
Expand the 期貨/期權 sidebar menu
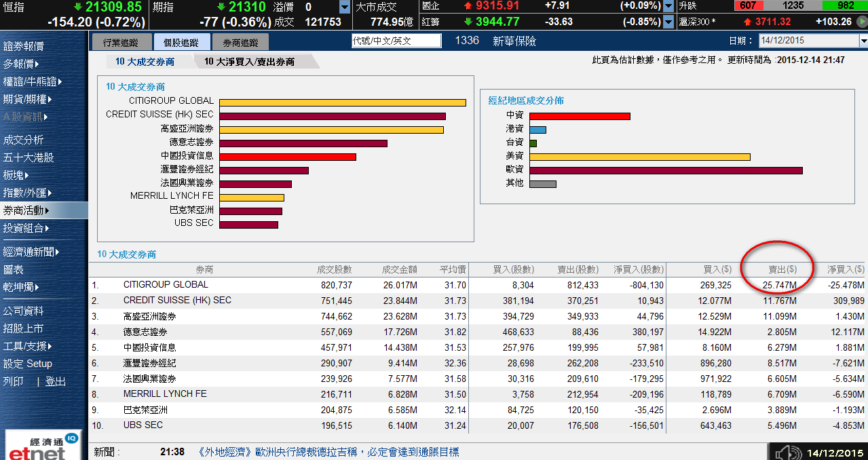pos(27,99)
